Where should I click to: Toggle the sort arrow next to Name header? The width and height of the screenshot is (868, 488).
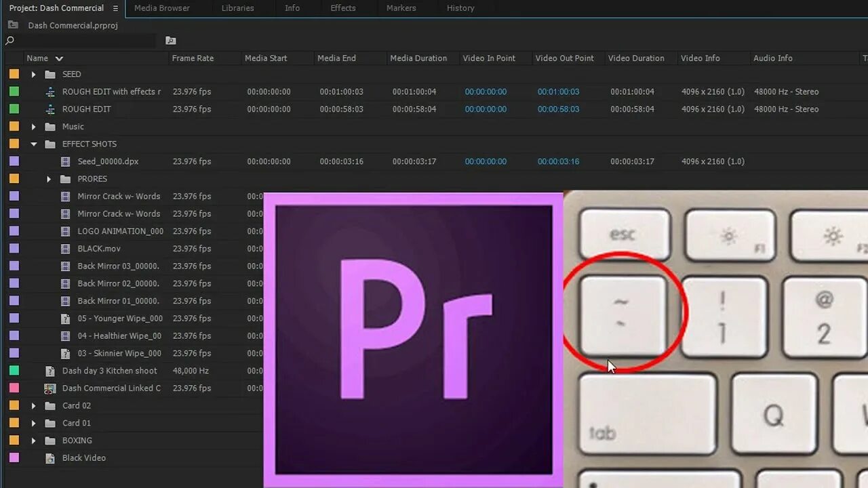pos(59,59)
